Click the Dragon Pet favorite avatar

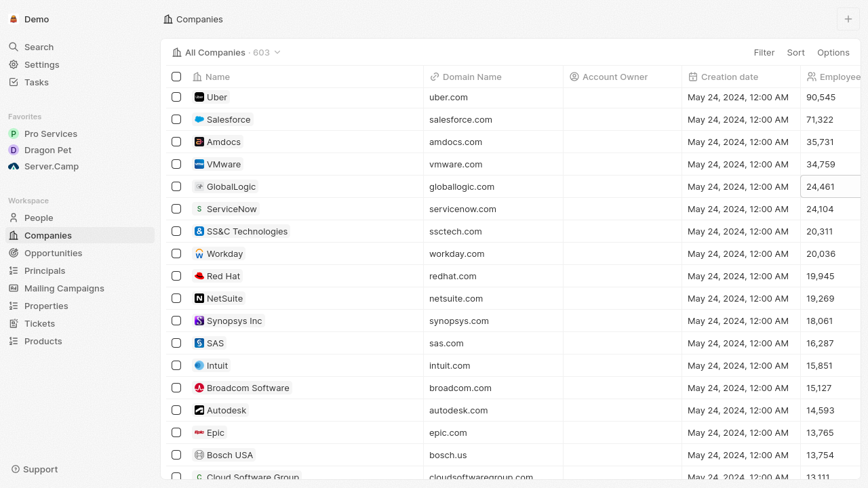14,150
